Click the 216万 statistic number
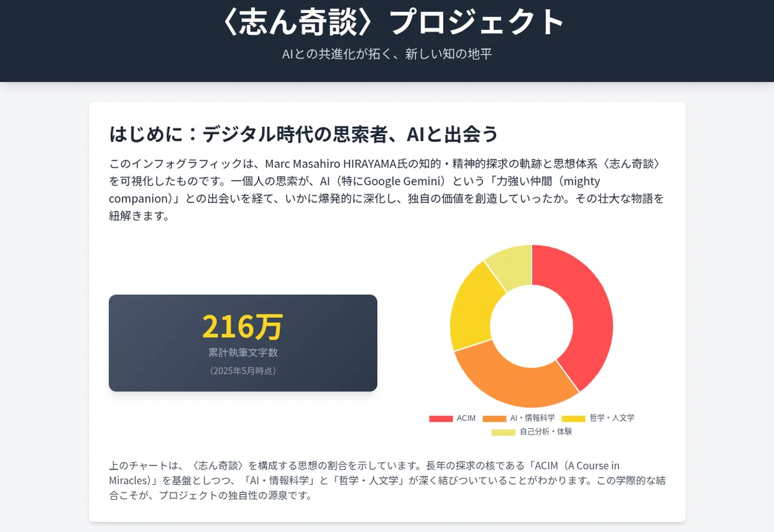 pyautogui.click(x=243, y=326)
